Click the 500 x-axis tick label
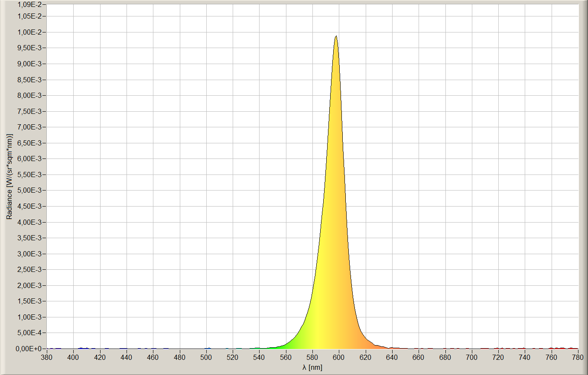Screen dimensions: 588x375 (x=206, y=357)
